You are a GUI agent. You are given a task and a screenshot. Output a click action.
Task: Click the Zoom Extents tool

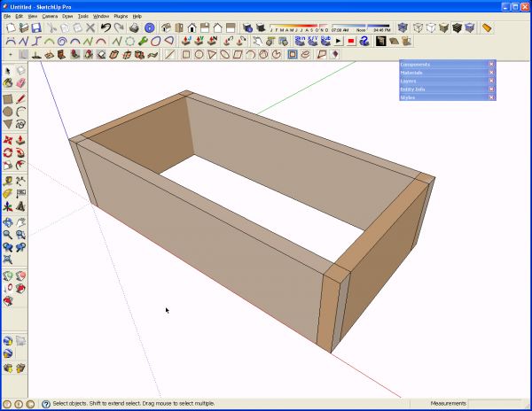pyautogui.click(x=8, y=260)
